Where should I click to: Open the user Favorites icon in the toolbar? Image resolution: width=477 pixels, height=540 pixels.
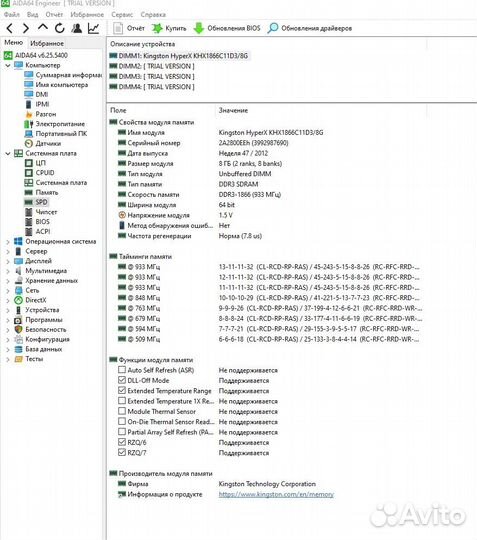(77, 28)
